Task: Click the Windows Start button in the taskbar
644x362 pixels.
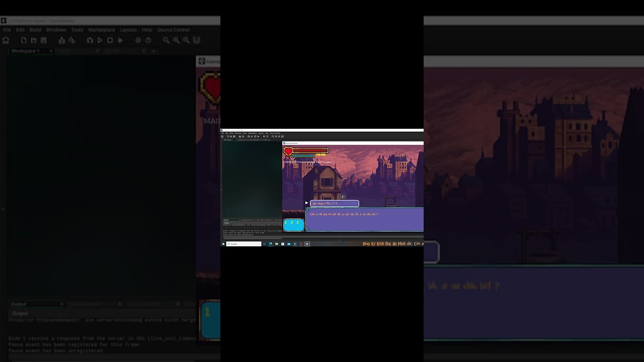Action: coord(223,244)
